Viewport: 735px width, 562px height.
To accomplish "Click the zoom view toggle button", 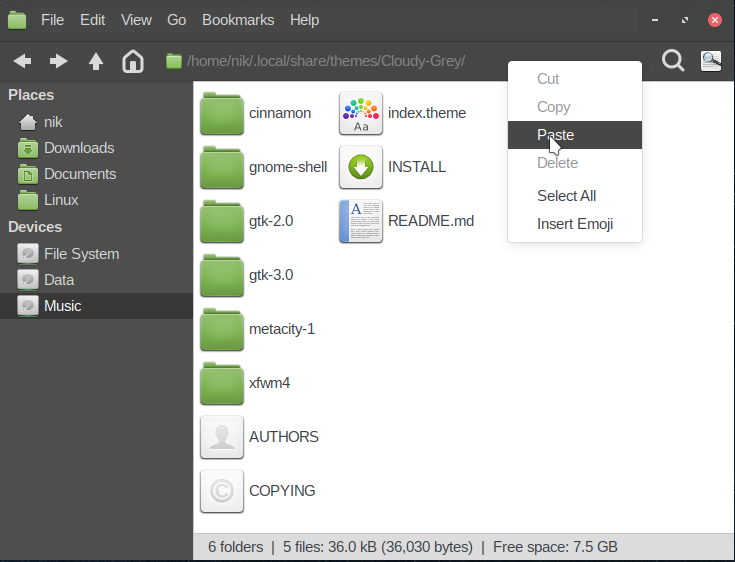I will (711, 62).
